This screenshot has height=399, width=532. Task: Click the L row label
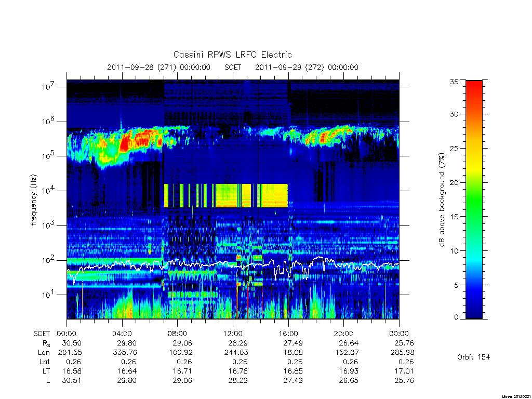[x=48, y=381]
